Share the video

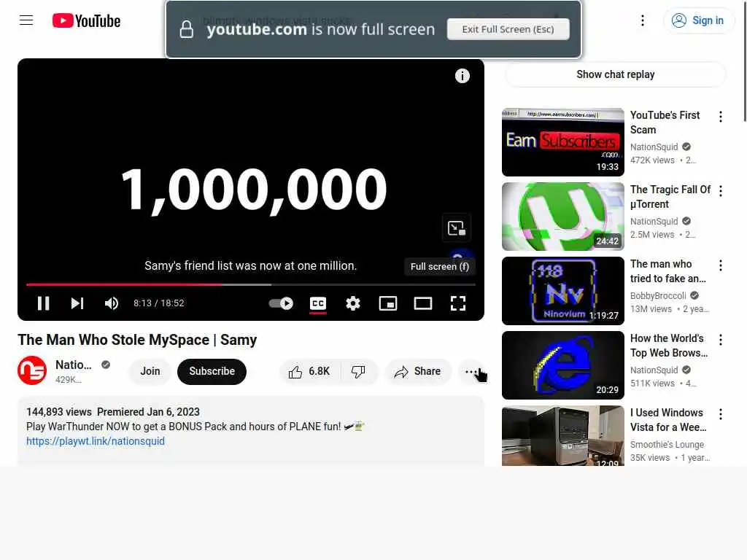(x=418, y=371)
